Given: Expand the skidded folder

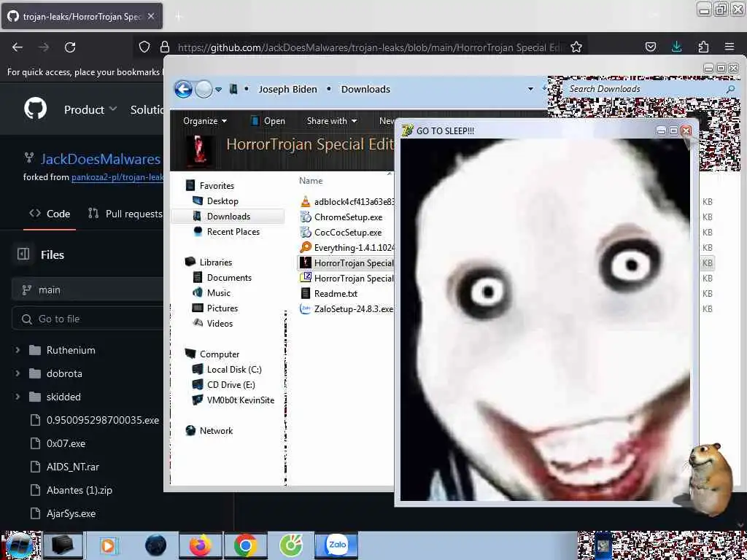Looking at the screenshot, I should coord(18,397).
